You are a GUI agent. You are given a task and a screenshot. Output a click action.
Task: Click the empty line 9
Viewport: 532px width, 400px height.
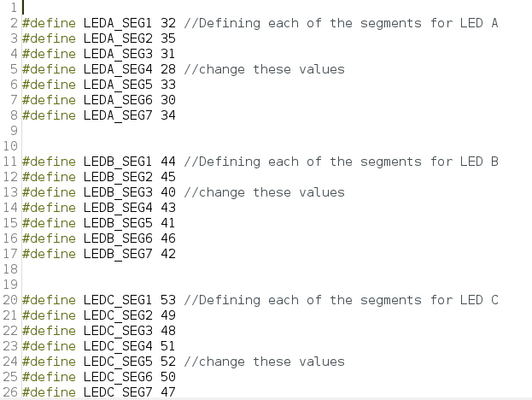pyautogui.click(x=256, y=131)
